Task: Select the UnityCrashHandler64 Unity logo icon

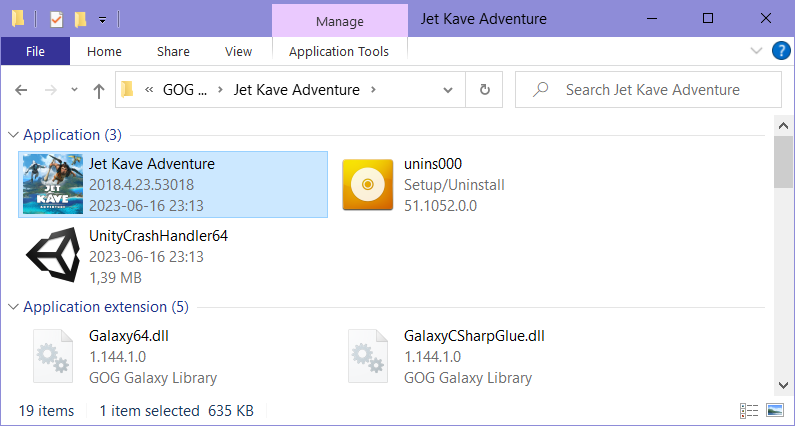Action: 53,255
